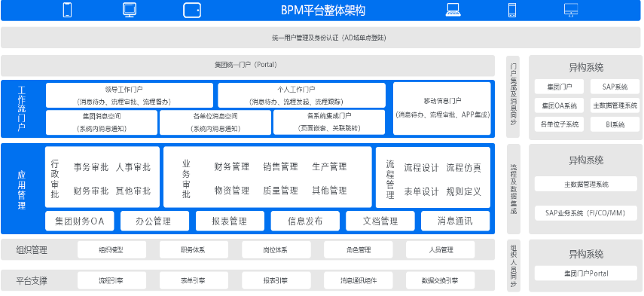Click the 平台支撑 row label
This screenshot has height=296, width=644.
click(x=32, y=281)
